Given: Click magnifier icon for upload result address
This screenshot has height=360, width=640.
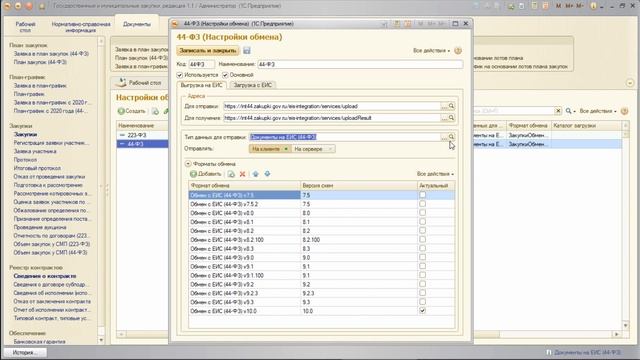Looking at the screenshot, I should coord(451,118).
